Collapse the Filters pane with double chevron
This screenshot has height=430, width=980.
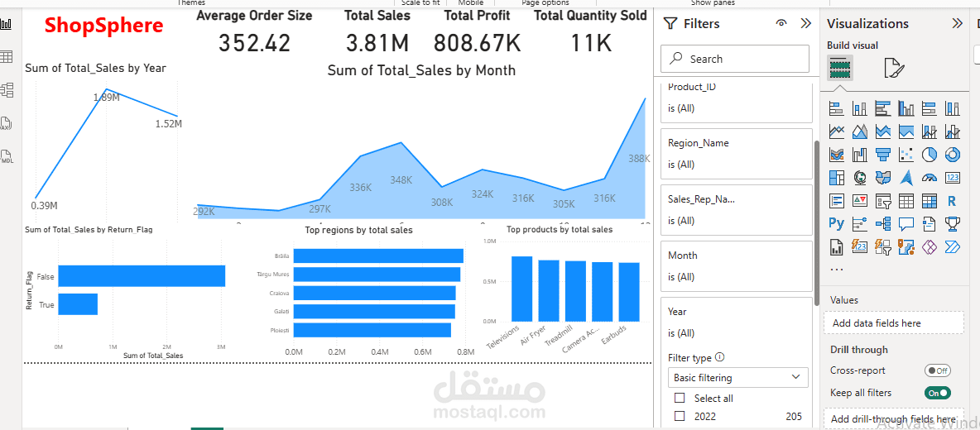point(805,24)
